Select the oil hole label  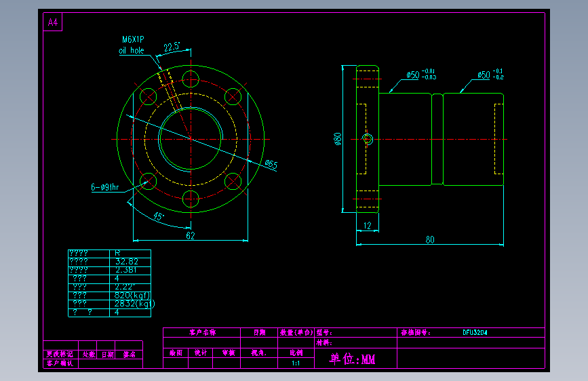[132, 50]
